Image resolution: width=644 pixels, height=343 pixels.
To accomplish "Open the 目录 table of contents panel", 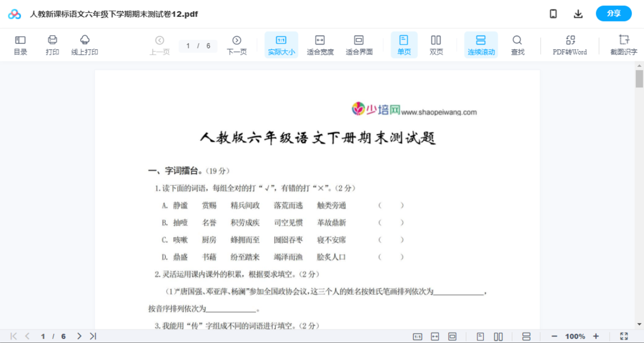I will click(x=20, y=45).
